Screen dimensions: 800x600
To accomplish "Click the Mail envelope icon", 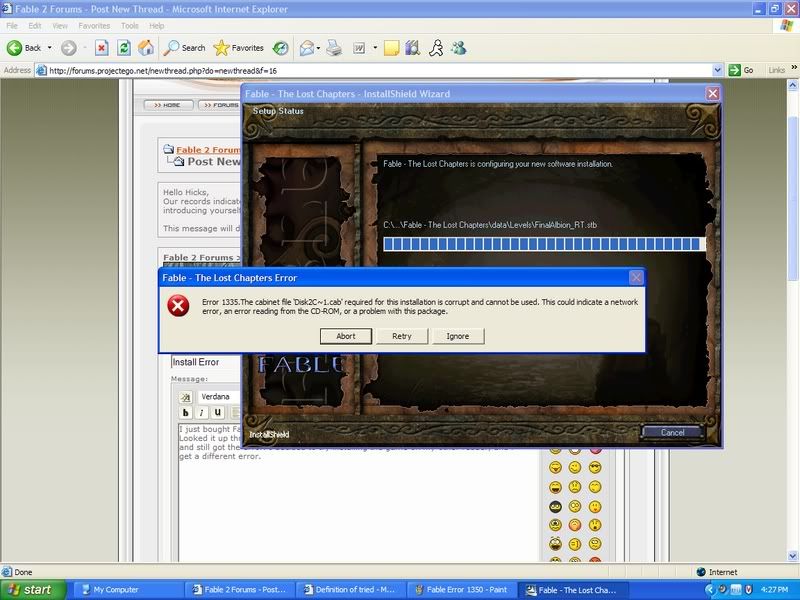I will [x=307, y=48].
